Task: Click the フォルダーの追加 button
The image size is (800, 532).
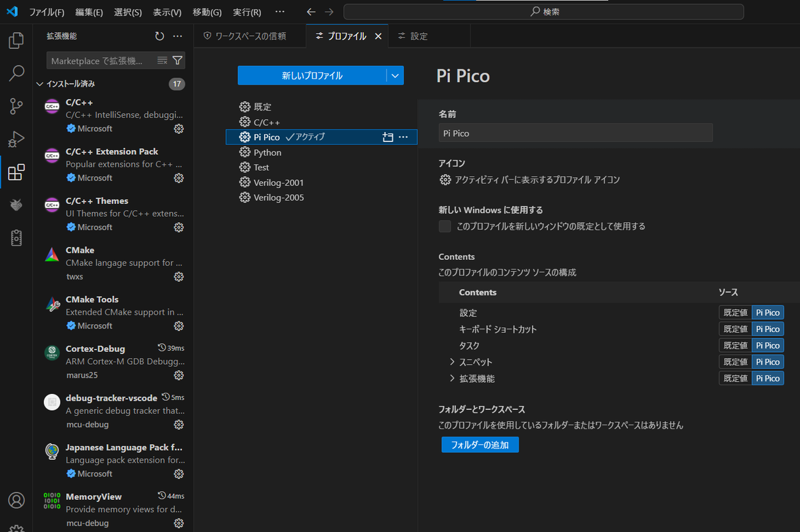Action: pyautogui.click(x=480, y=445)
